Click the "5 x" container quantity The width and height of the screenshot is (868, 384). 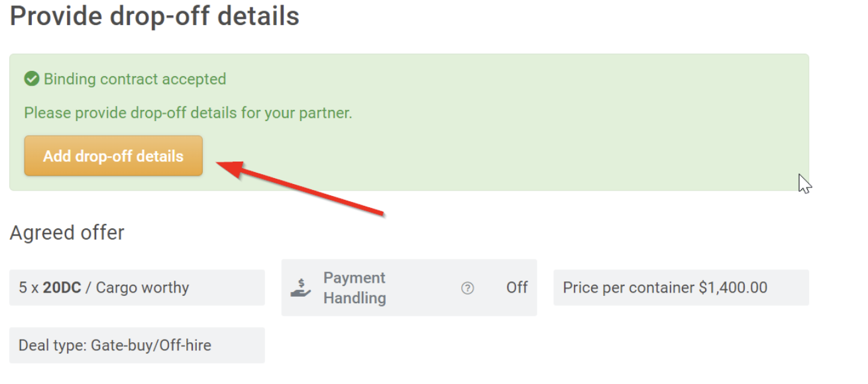[28, 288]
